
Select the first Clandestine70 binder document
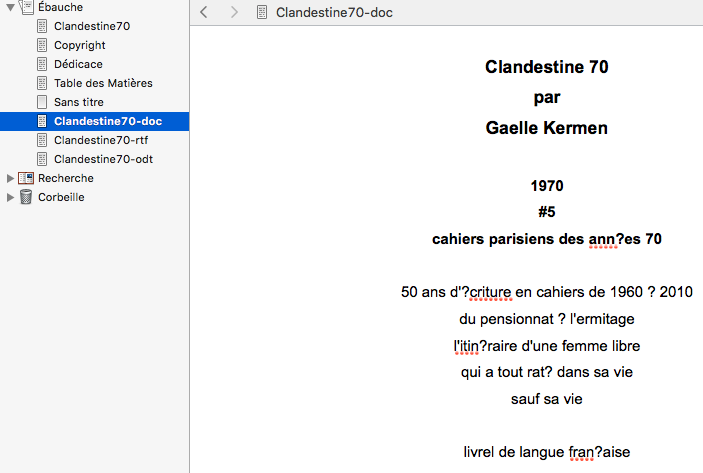pyautogui.click(x=92, y=26)
